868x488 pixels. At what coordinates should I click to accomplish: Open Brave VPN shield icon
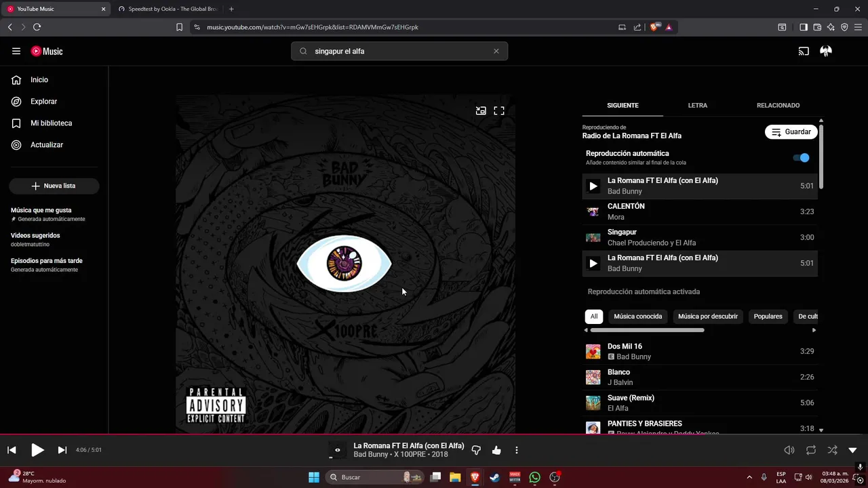point(844,27)
